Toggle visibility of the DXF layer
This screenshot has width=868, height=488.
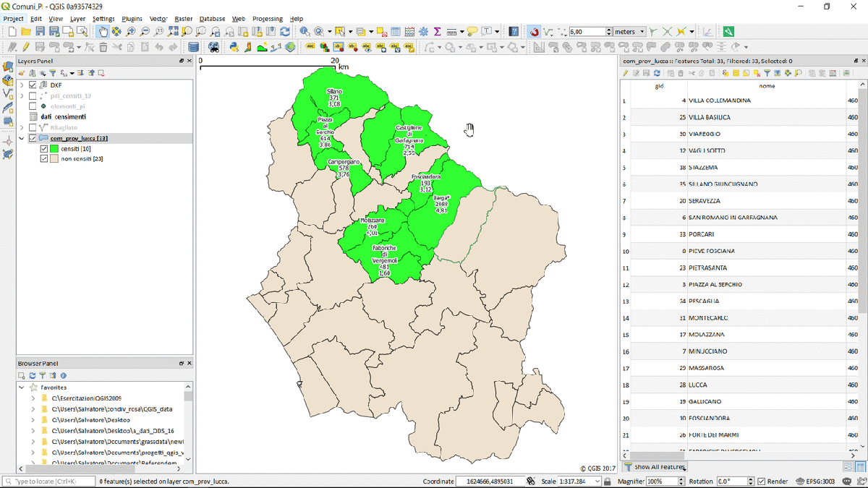coord(33,85)
